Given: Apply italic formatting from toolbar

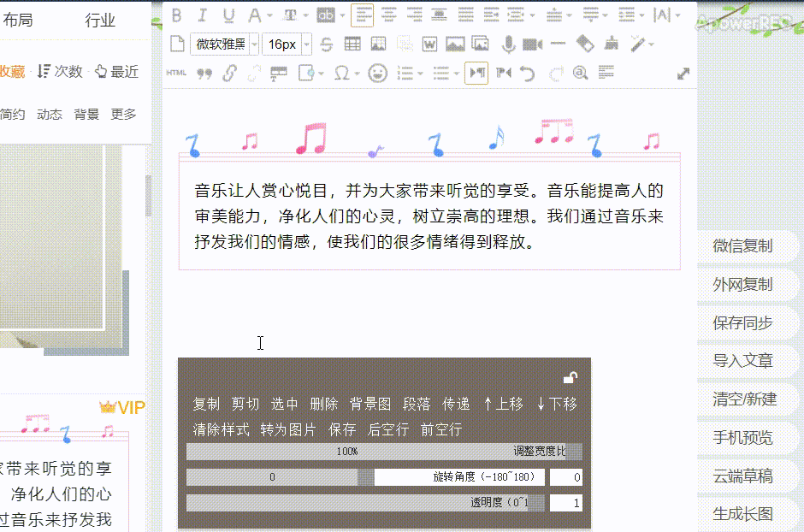Looking at the screenshot, I should point(203,15).
